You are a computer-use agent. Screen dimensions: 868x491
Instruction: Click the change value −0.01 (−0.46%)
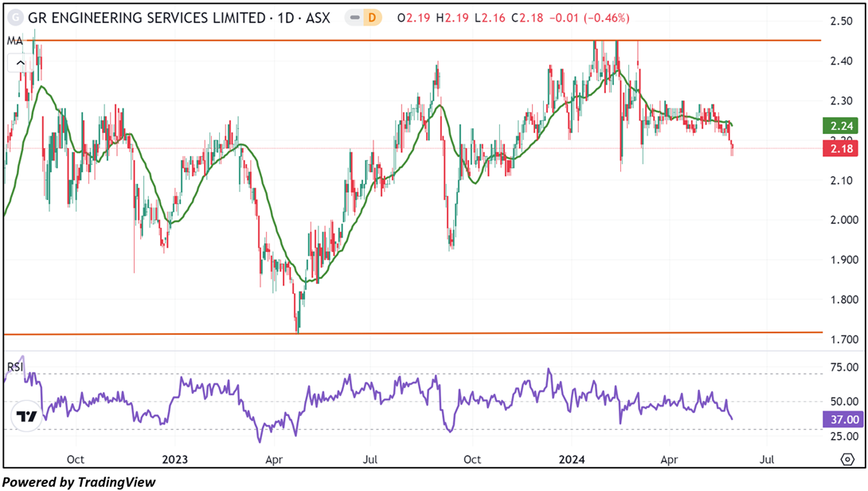(x=589, y=18)
